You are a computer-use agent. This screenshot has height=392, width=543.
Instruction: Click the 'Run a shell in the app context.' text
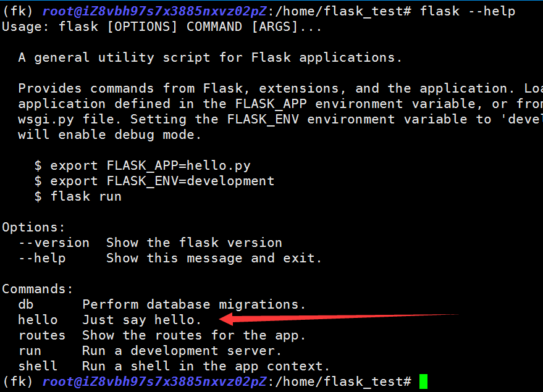[202, 366]
